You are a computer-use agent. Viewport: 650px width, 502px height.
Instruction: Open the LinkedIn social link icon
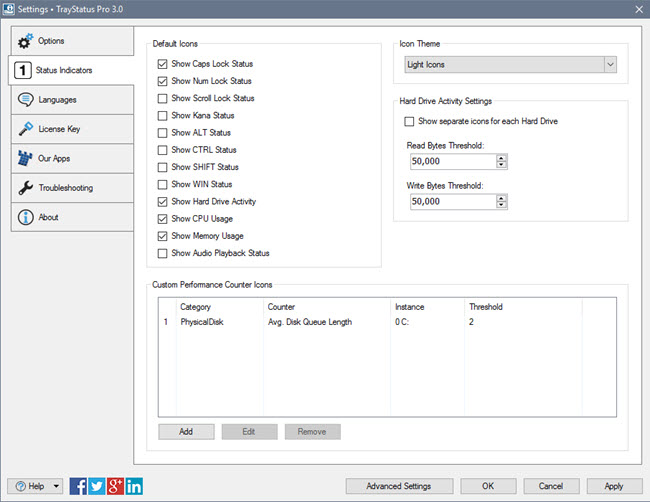pyautogui.click(x=134, y=486)
